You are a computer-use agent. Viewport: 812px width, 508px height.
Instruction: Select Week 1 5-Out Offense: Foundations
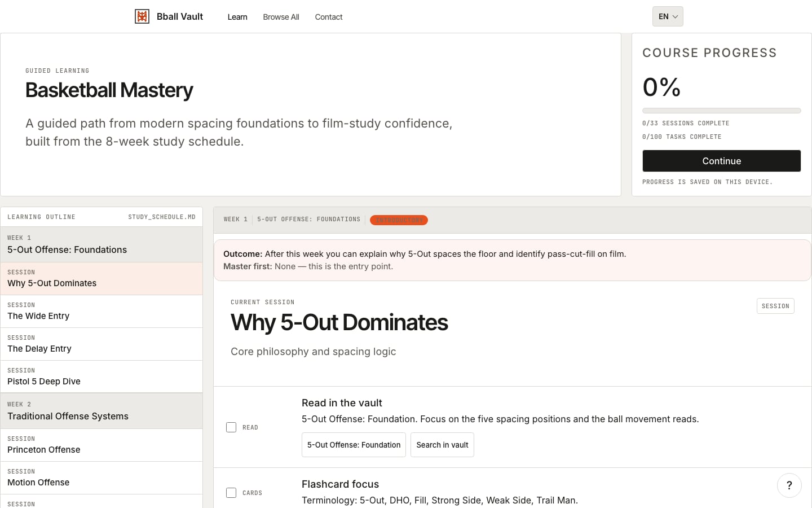(101, 244)
